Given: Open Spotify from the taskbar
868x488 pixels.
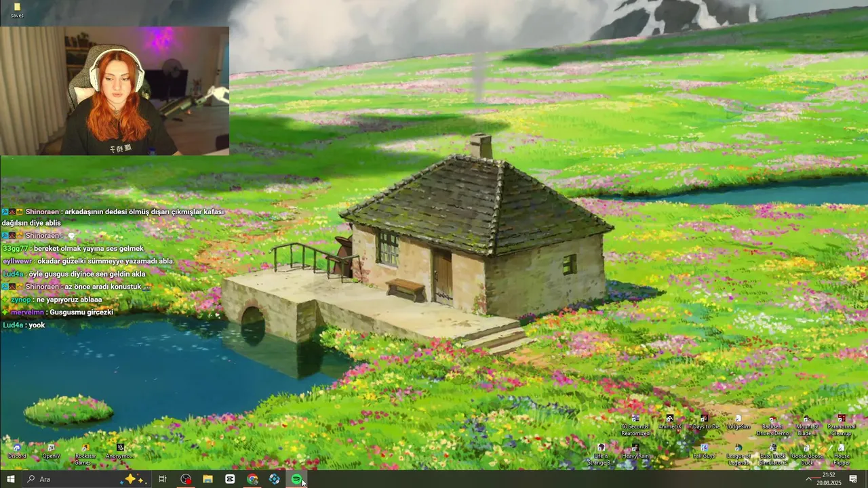Looking at the screenshot, I should 296,479.
